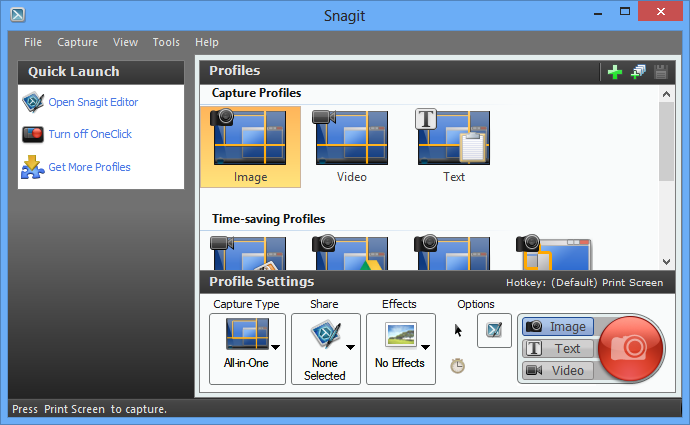Click the Capture Profiles heading
The image size is (690, 425).
[257, 93]
